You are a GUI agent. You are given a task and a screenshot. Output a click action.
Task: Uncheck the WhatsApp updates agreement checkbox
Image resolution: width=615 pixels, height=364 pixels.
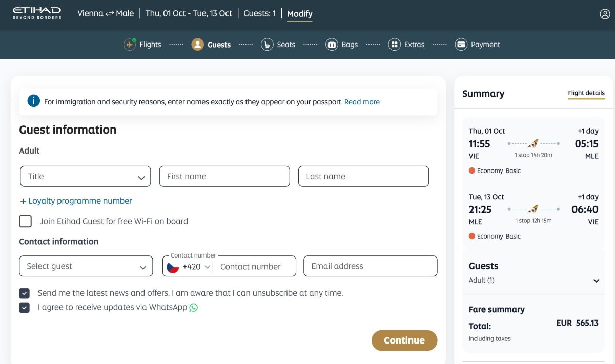(24, 308)
